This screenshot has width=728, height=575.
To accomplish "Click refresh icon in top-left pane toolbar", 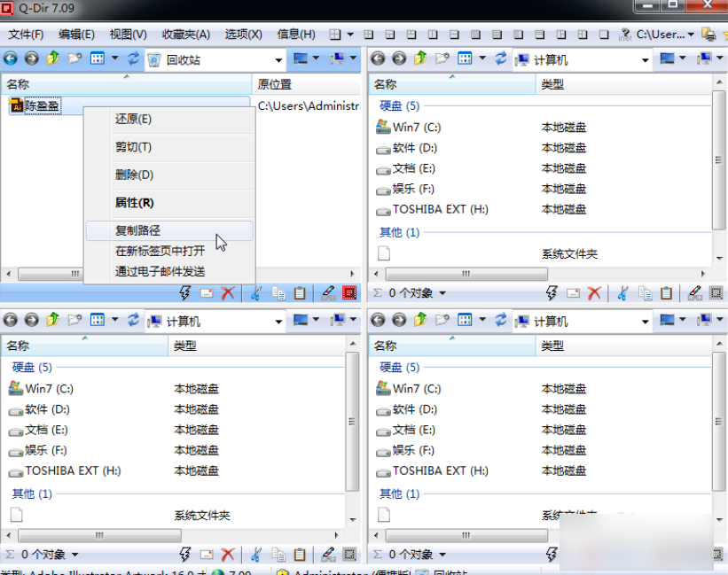I will (133, 58).
